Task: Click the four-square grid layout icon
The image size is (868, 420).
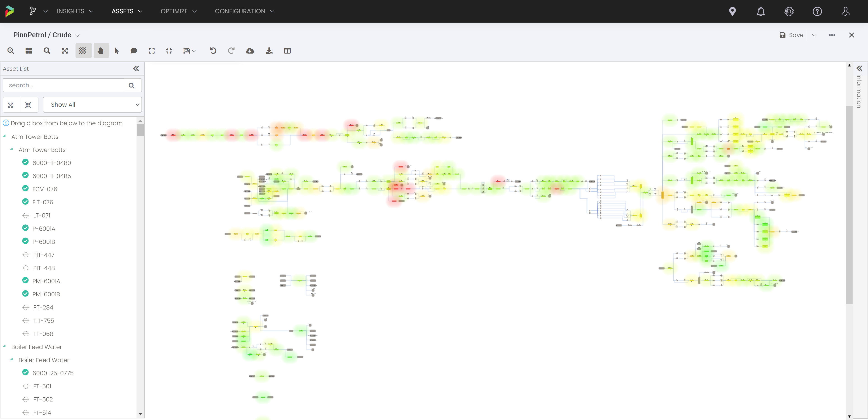Action: click(29, 51)
